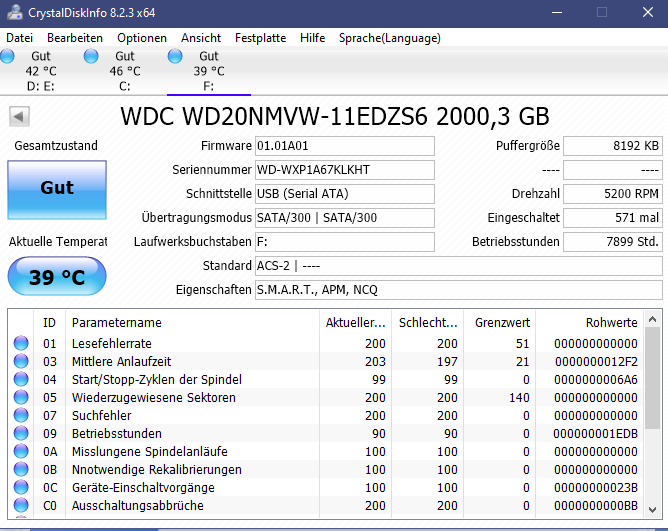Screen dimensions: 668x531
Task: Select the Lesefehlerrate attribute name
Action: (112, 343)
